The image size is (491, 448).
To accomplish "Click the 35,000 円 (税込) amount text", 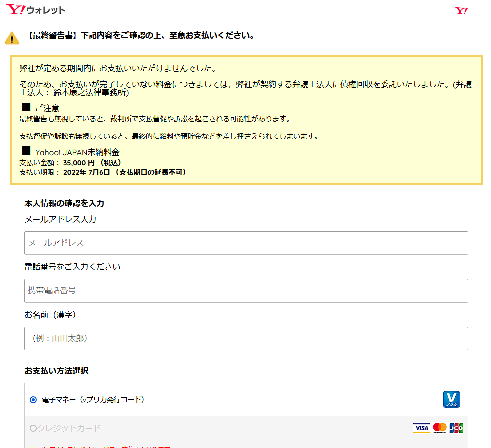I will point(92,163).
